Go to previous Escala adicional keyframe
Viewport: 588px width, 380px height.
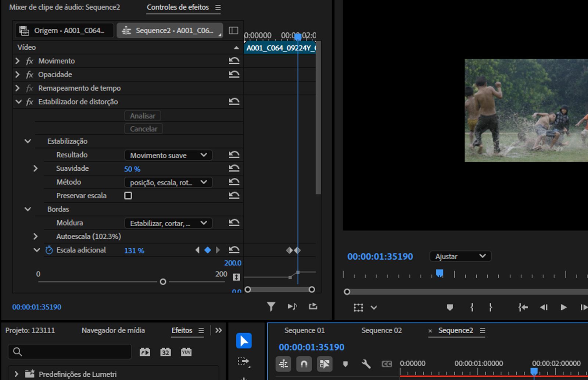click(198, 250)
